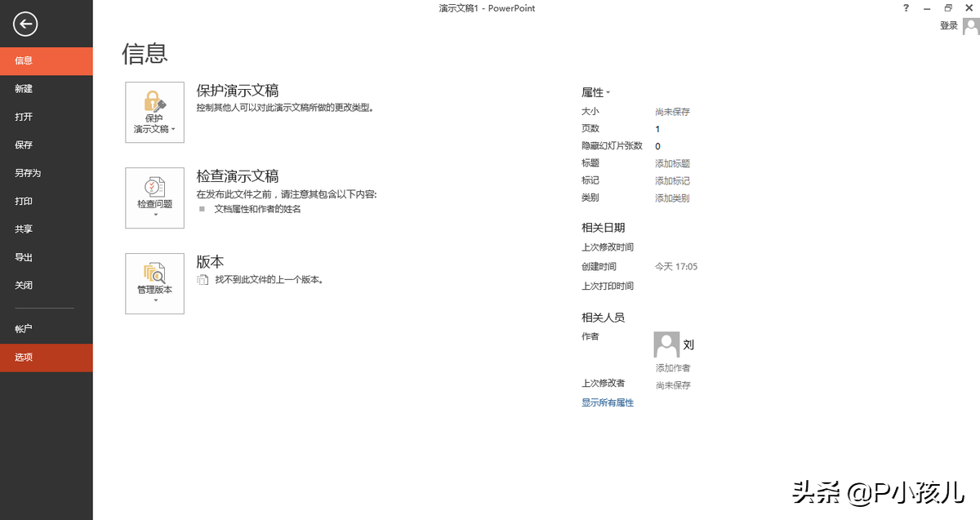Click 添加作者 under the author
This screenshot has width=980, height=520.
[673, 368]
